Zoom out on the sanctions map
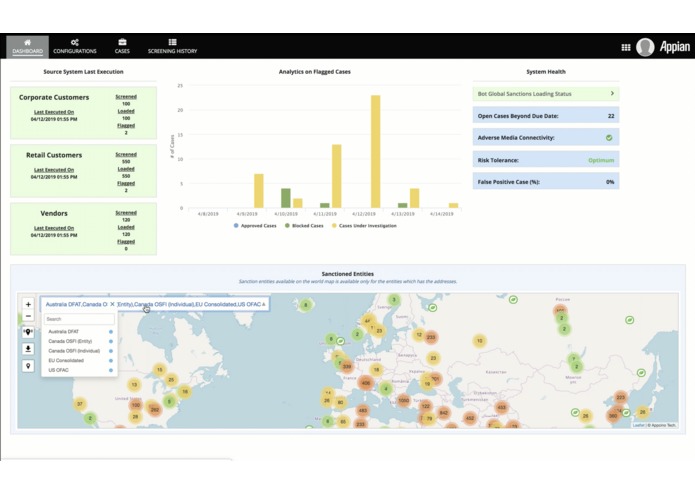Screen dimensions: 695x494 28,316
